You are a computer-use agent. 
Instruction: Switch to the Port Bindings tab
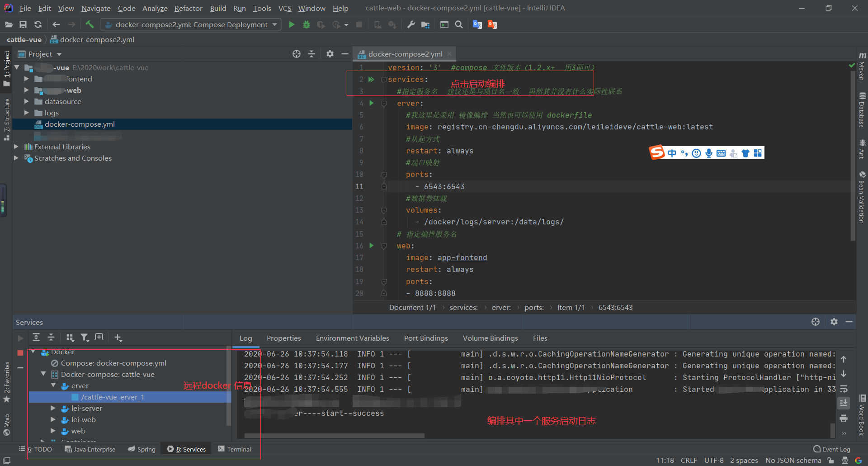click(x=425, y=338)
